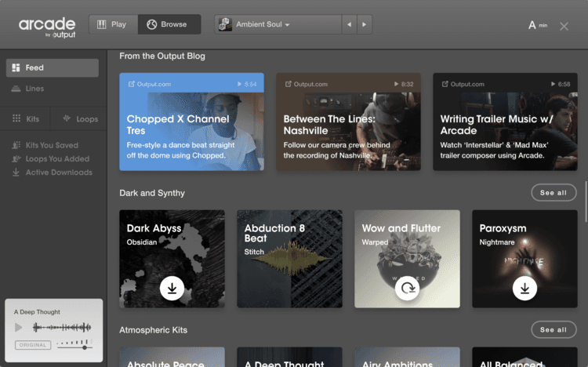
Task: Click See all for Atmospheric Kits
Action: coord(554,330)
